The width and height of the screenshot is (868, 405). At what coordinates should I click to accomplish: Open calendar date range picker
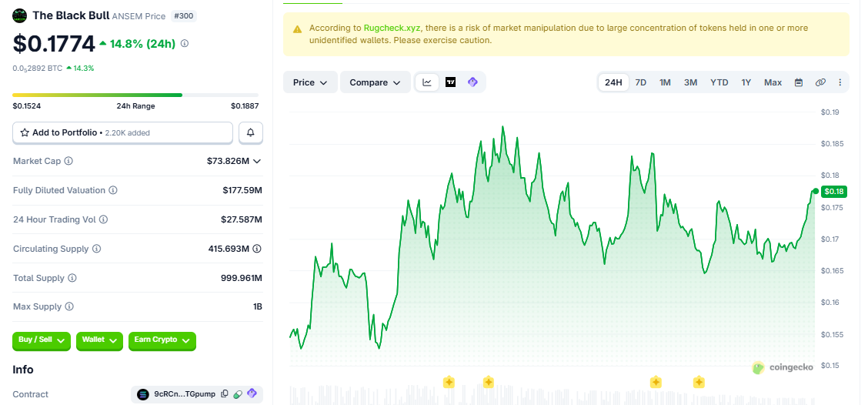(799, 82)
